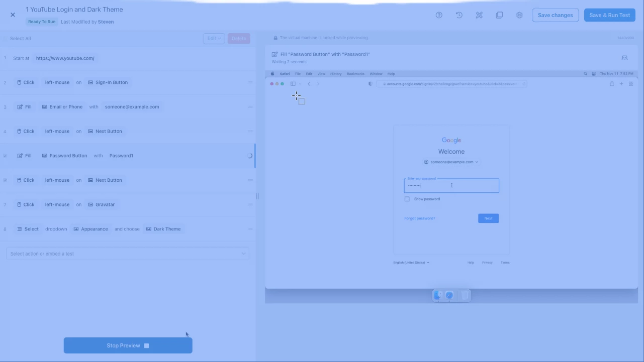
Task: Open the Edit dropdown above steps
Action: click(x=214, y=39)
